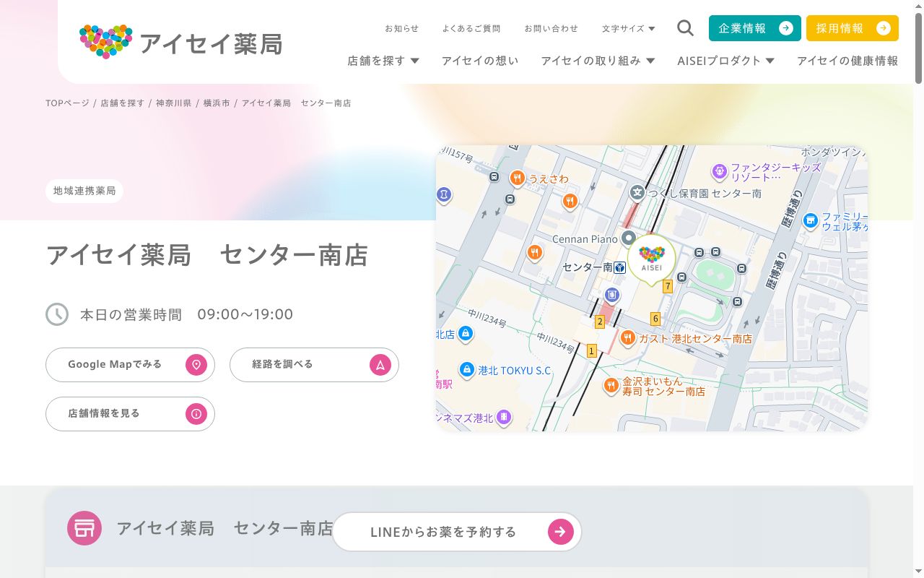Click the 企業情報 teal button
The width and height of the screenshot is (924, 578).
(x=755, y=28)
